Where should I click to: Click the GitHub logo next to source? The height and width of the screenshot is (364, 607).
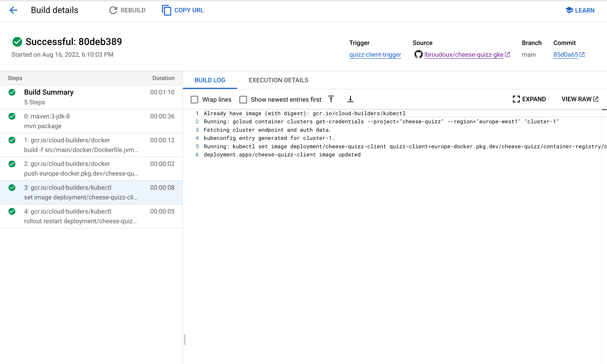click(x=418, y=54)
